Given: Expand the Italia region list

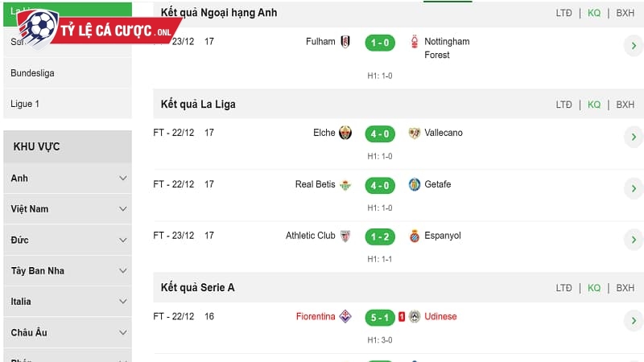Looking at the screenshot, I should point(123,302).
